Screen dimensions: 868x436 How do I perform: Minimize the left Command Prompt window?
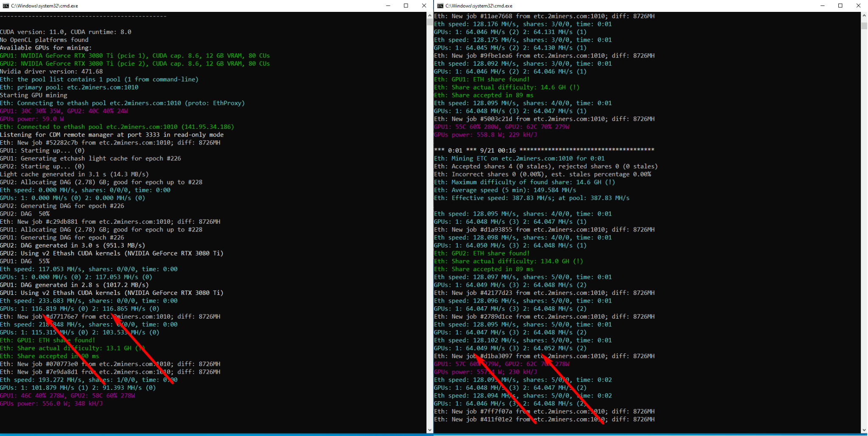[x=388, y=6]
